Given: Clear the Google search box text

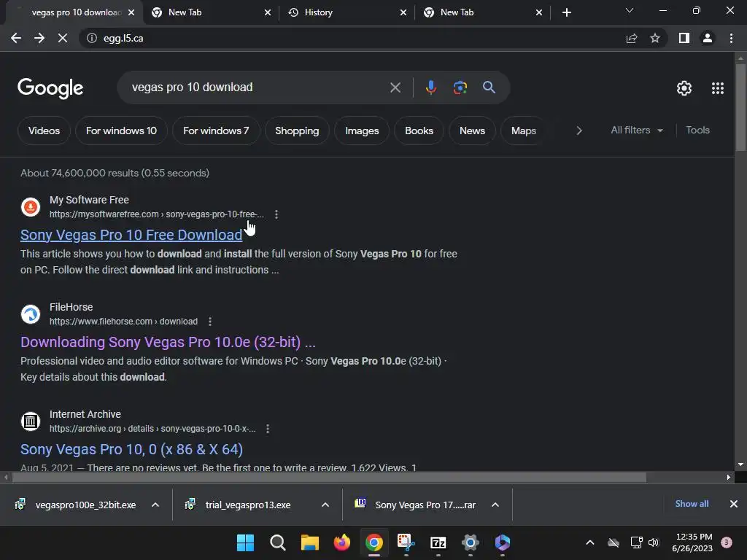Looking at the screenshot, I should 395,87.
